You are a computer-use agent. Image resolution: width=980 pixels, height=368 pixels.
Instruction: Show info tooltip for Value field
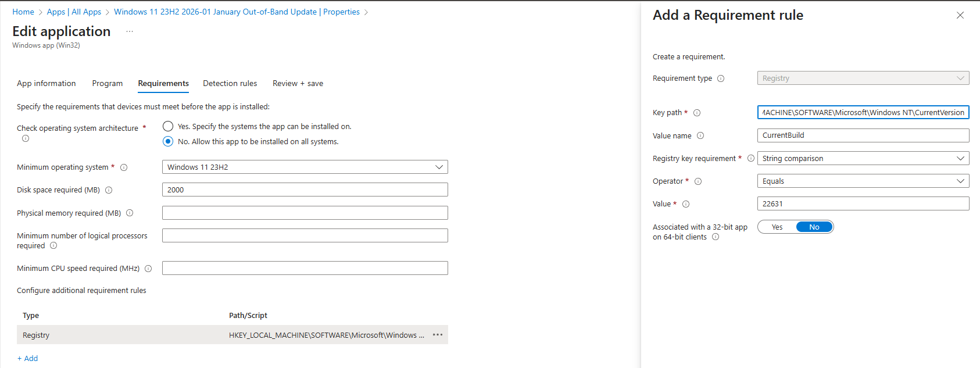coord(686,204)
